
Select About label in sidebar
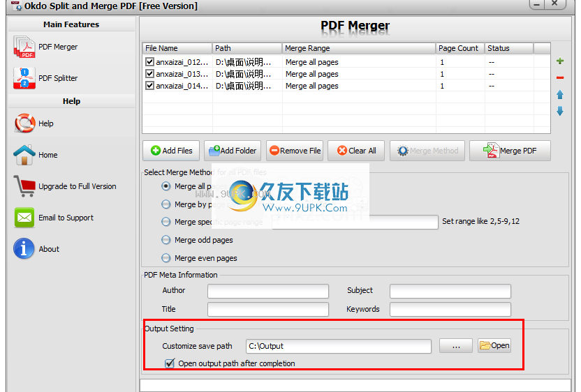[49, 249]
